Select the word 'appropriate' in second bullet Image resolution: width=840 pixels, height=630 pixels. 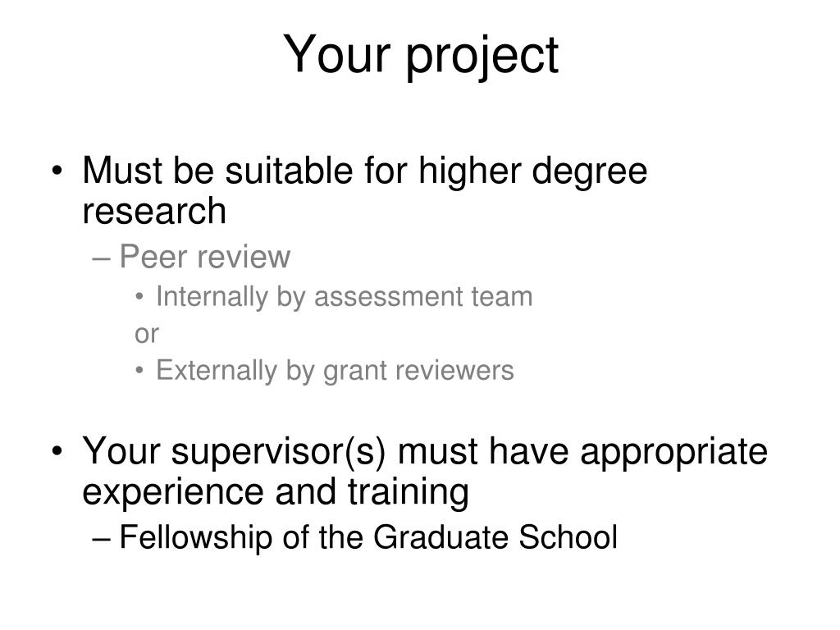pyautogui.click(x=674, y=453)
